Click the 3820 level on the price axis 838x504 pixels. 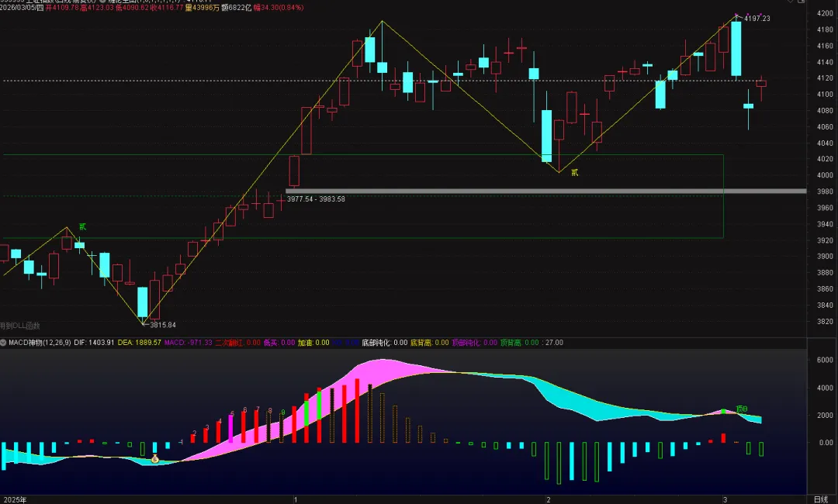coord(825,322)
